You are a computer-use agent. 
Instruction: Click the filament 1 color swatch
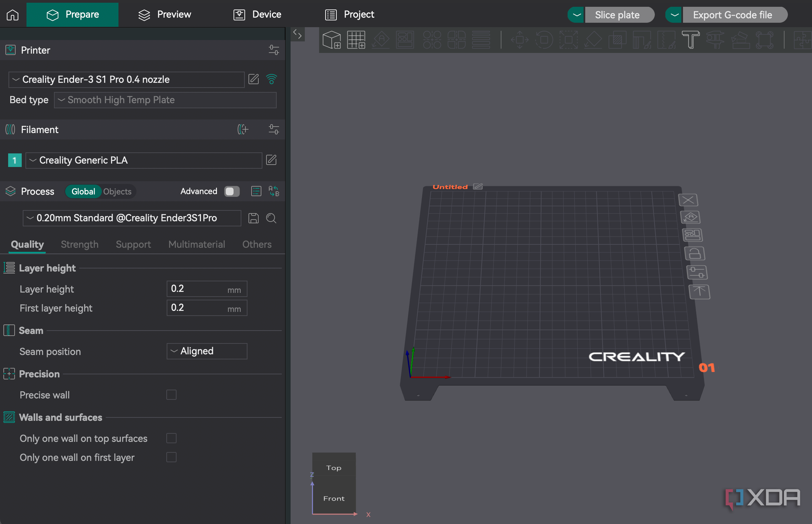(x=15, y=160)
